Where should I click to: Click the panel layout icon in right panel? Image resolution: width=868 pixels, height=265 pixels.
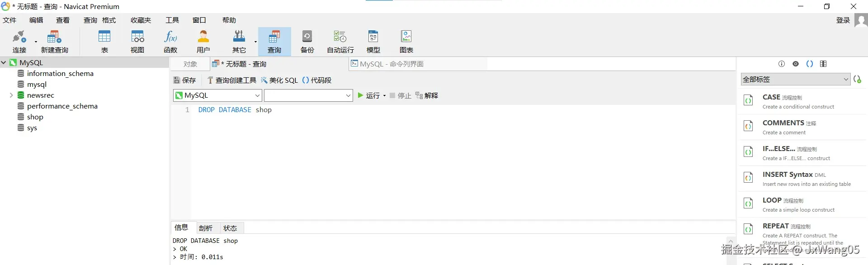pos(823,64)
